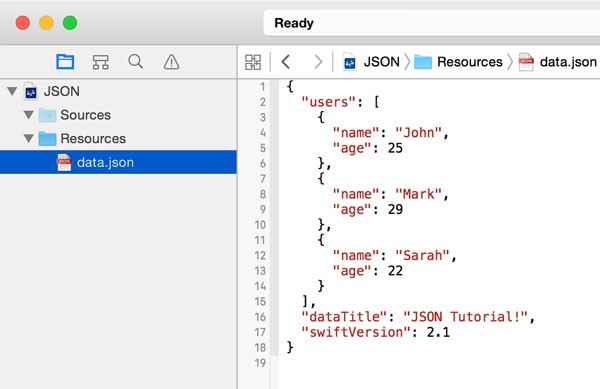Select Sources group in navigator

click(x=118, y=115)
